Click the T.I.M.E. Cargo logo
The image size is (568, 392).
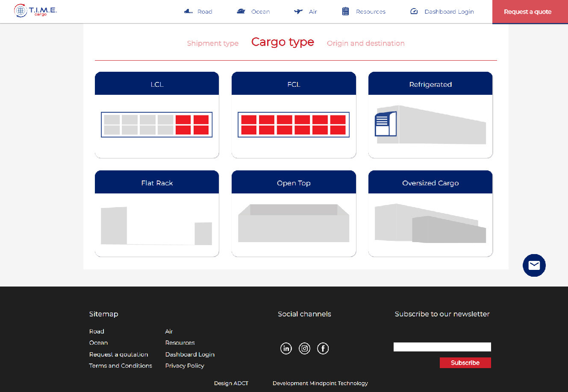35,11
